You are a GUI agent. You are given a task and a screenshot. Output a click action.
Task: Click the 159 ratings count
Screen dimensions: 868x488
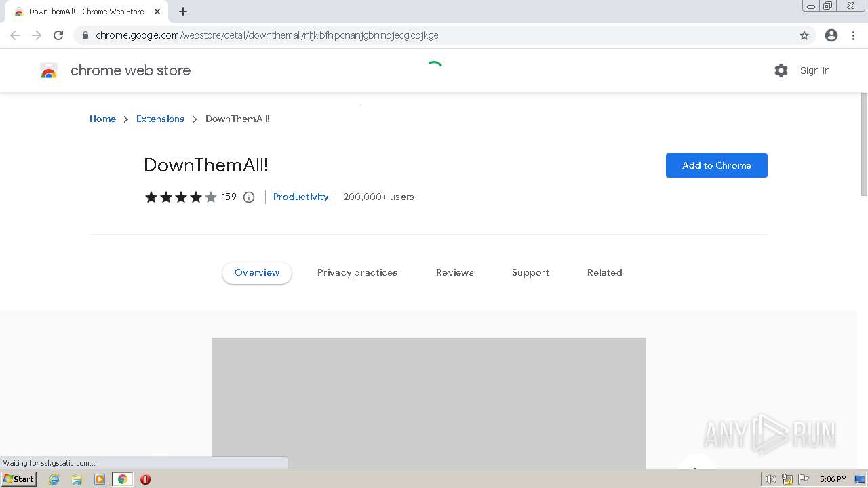tap(229, 197)
